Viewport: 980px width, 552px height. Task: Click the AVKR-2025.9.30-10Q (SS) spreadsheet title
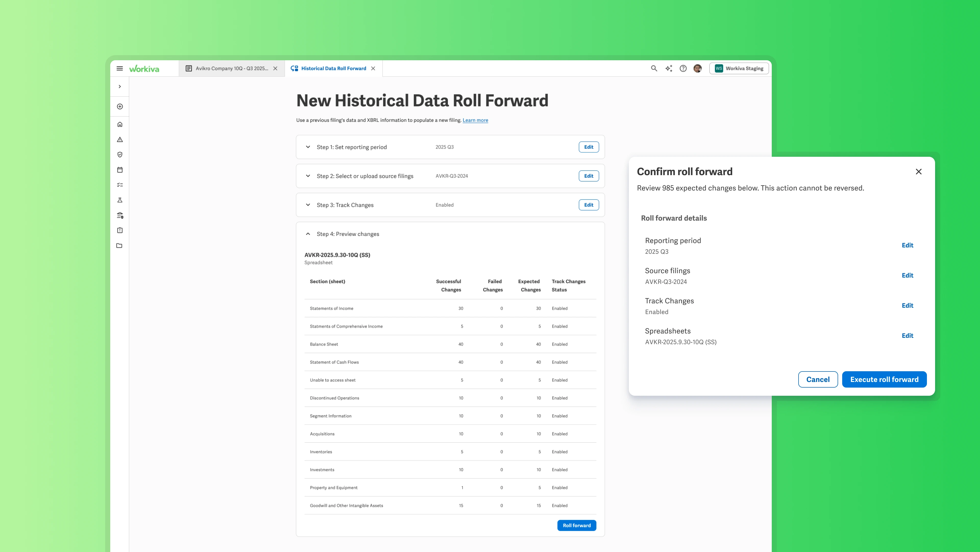(x=337, y=255)
